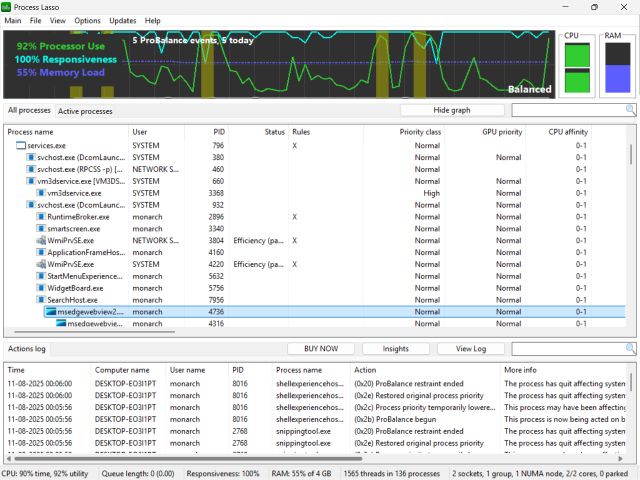Select the SearchHost.exe process row
The width and height of the screenshot is (640, 480).
tap(314, 300)
